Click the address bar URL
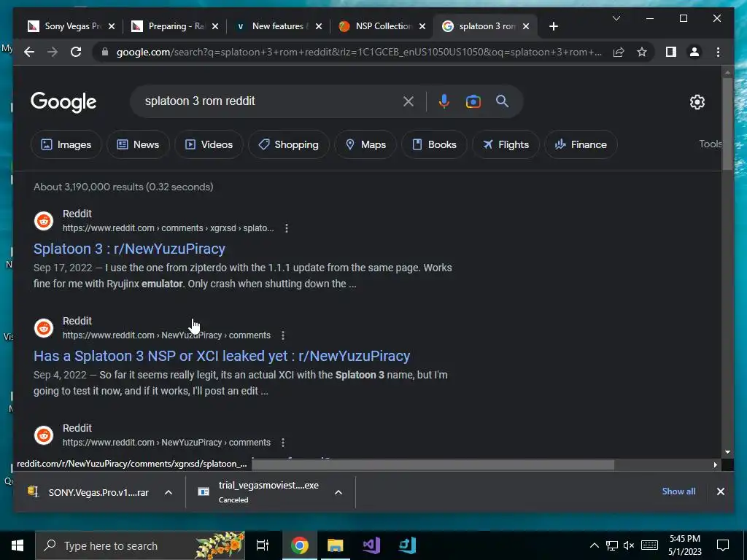Screen dimensions: 747x560 click(359, 52)
